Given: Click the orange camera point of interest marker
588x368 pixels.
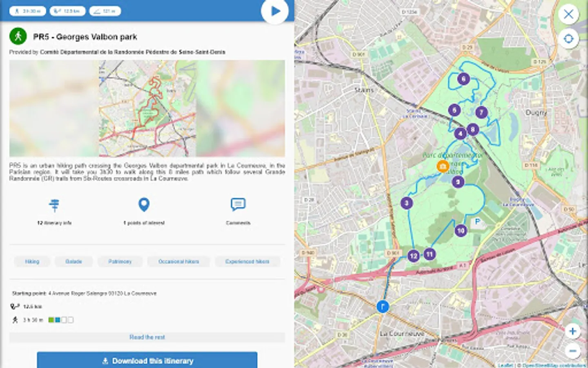Looking at the screenshot, I should [x=443, y=166].
